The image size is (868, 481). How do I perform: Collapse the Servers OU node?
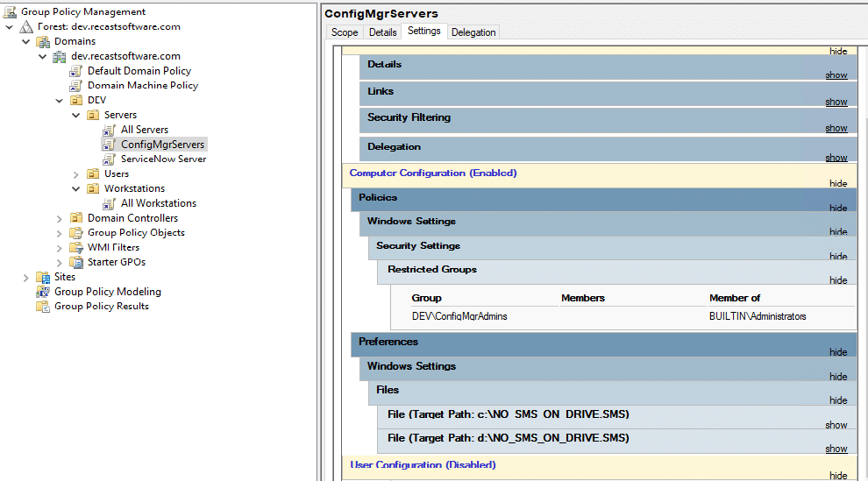point(76,115)
